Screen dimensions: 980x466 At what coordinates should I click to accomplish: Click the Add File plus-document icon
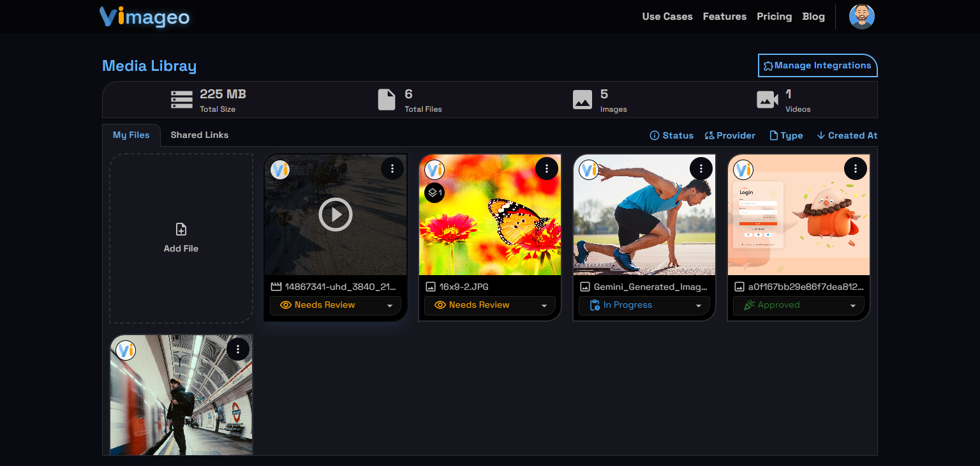coord(181,230)
